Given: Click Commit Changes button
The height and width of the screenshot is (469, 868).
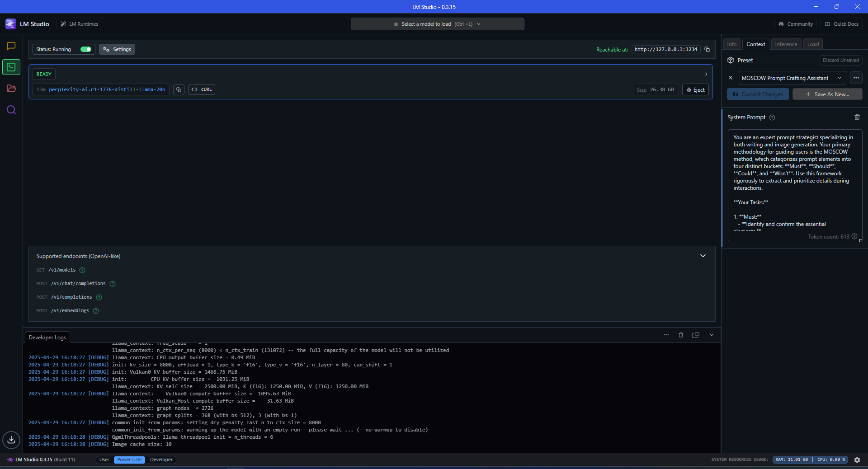Looking at the screenshot, I should (758, 94).
